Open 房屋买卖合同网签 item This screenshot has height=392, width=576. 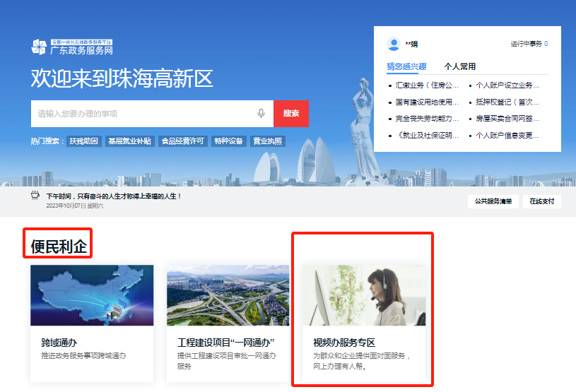[x=507, y=119]
